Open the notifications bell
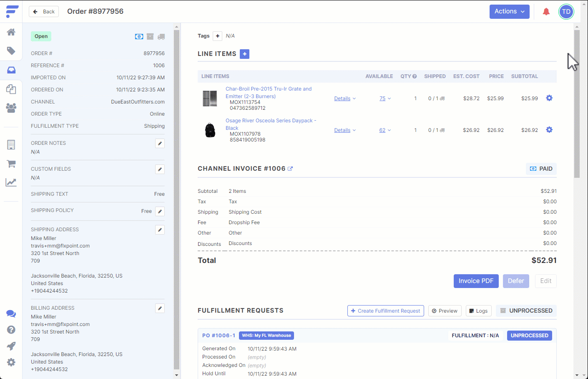The width and height of the screenshot is (588, 379). 546,12
